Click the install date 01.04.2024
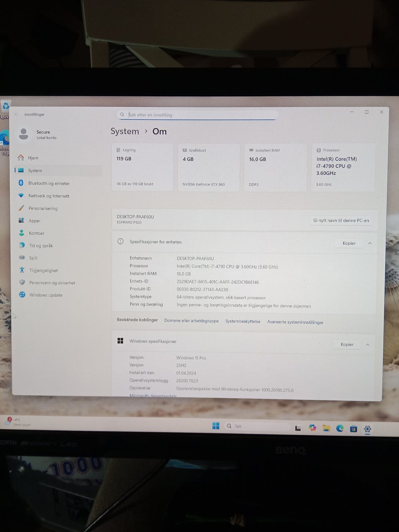Image resolution: width=399 pixels, height=532 pixels. (x=186, y=373)
